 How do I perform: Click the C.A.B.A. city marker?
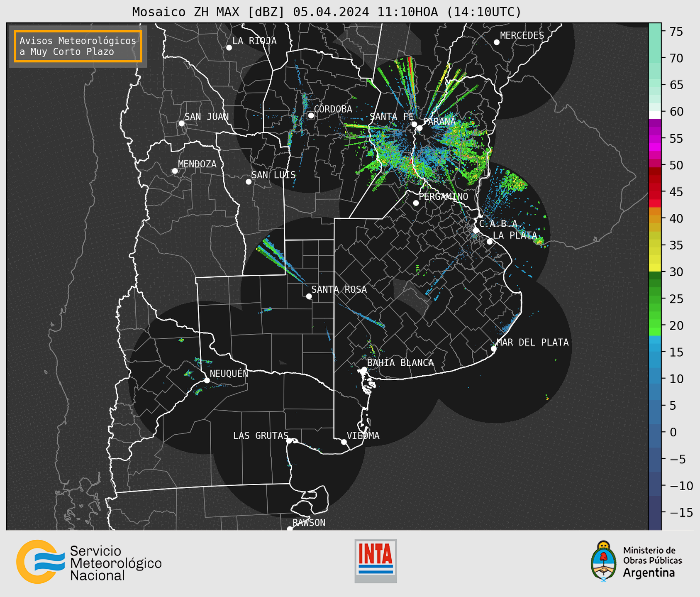476,230
